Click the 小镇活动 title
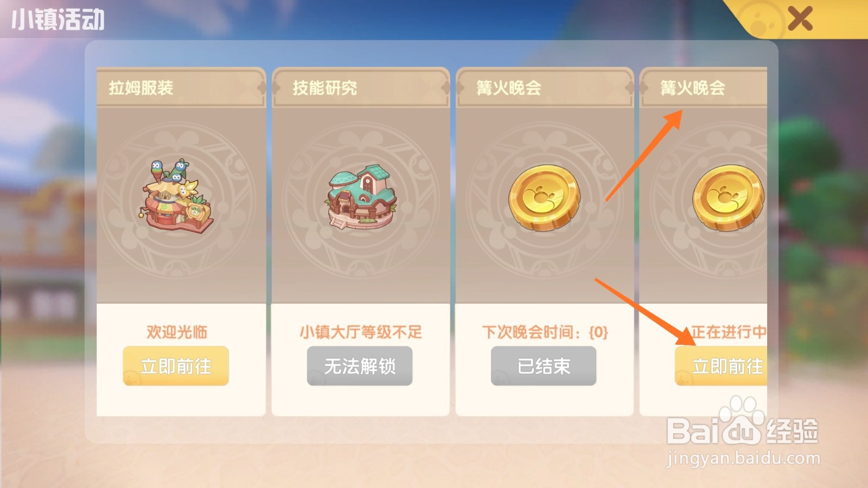868x488 pixels. (x=58, y=20)
